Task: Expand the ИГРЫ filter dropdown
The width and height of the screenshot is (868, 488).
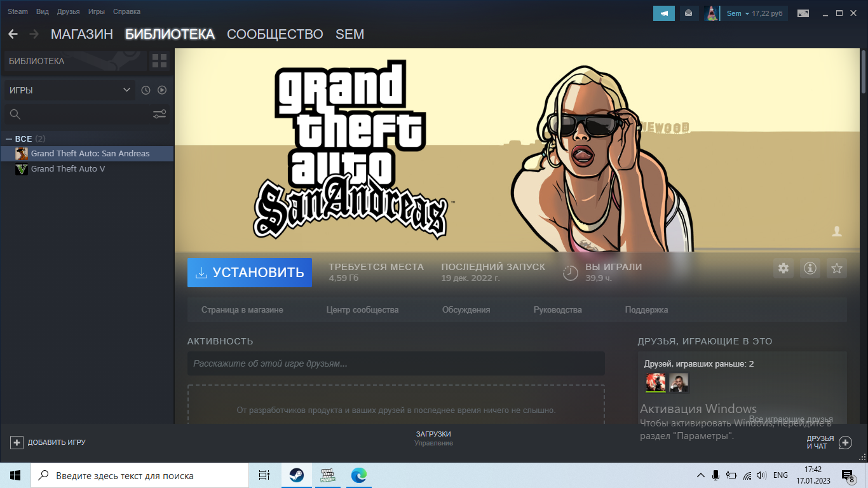Action: (x=69, y=90)
